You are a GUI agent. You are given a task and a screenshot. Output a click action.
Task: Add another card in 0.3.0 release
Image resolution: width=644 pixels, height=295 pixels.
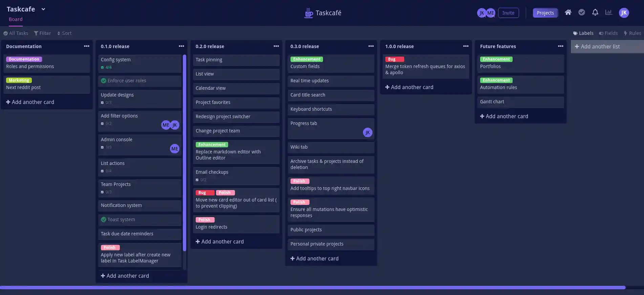pos(315,258)
